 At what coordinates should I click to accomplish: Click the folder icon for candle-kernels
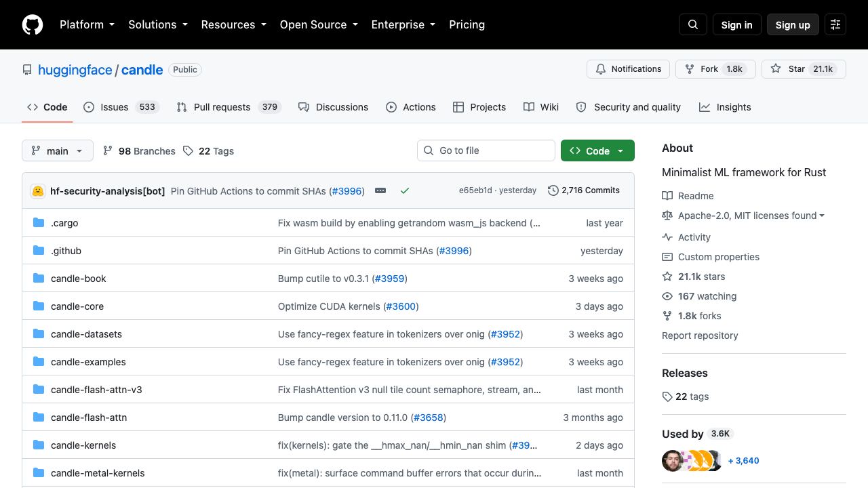(x=39, y=445)
